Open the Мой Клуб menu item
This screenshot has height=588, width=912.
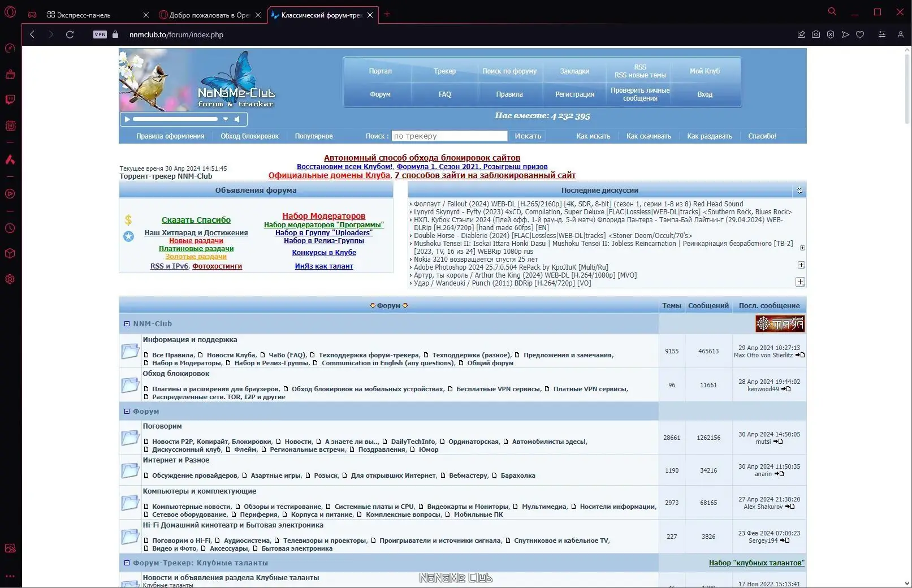pos(704,71)
